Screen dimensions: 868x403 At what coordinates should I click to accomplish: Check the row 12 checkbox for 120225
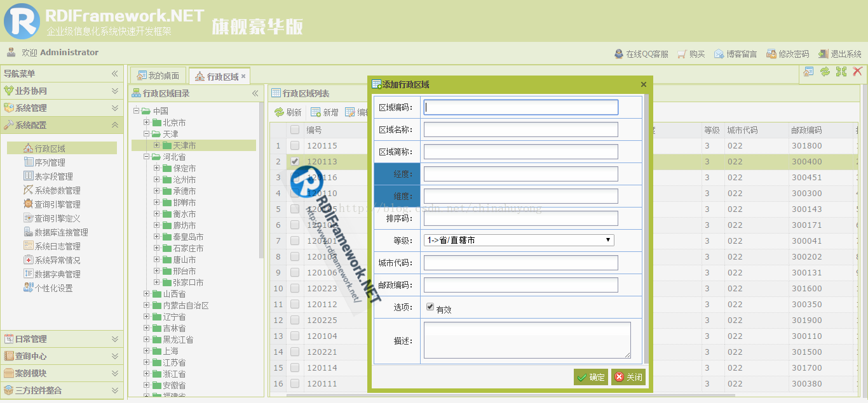point(295,320)
